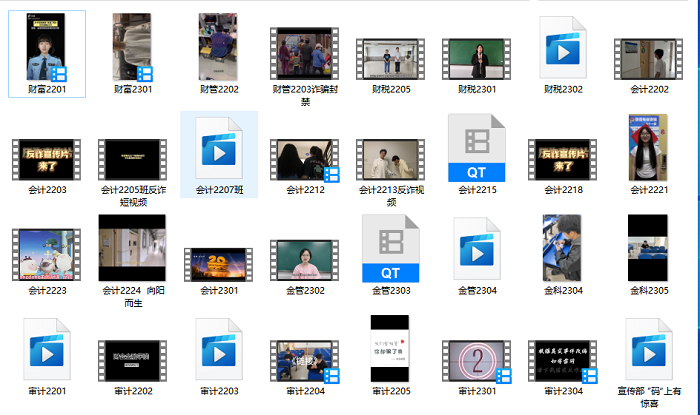Select the 会计2213反诈视频 thumbnail
The image size is (700, 415).
(390, 160)
